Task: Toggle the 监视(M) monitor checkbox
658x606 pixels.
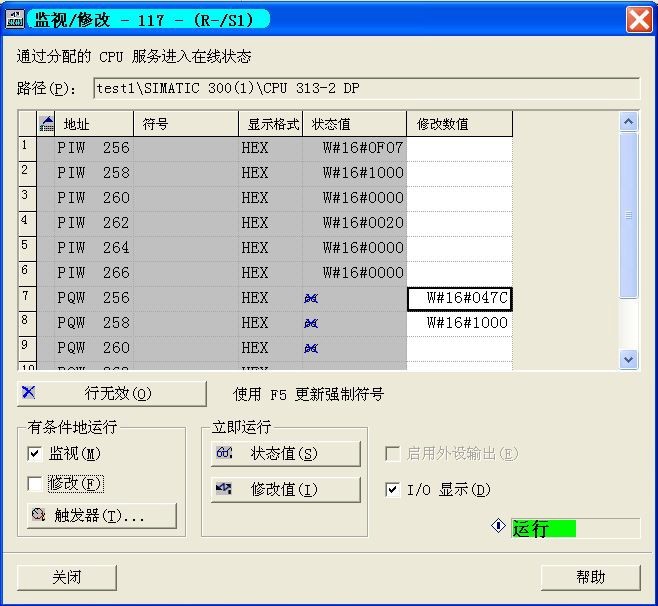Action: pos(35,454)
